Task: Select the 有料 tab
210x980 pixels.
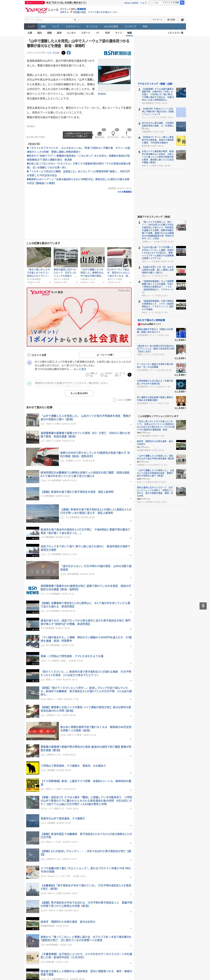Action: coord(145,27)
